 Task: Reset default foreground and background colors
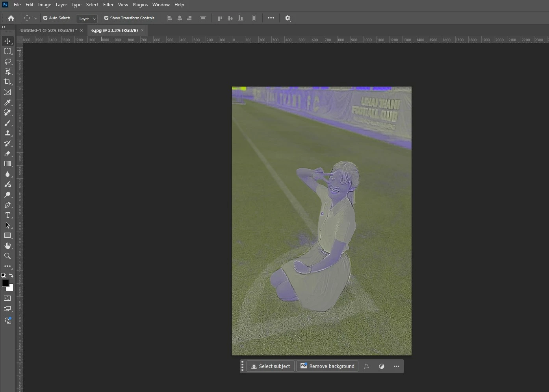point(4,276)
